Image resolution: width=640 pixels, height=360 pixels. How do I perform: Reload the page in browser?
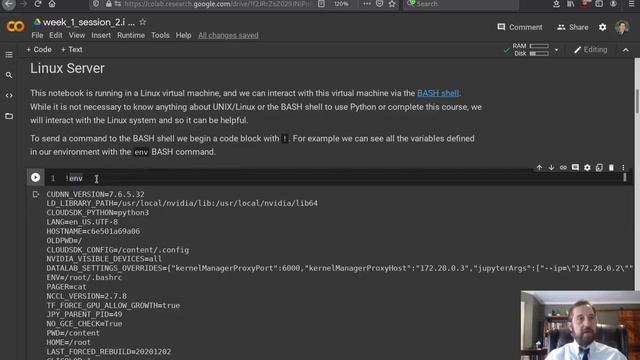pyautogui.click(x=38, y=4)
